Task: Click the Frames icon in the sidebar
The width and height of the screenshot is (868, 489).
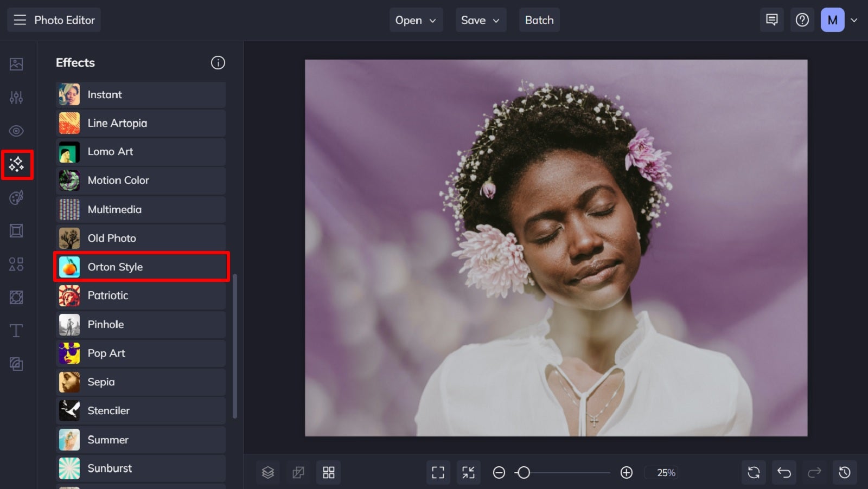Action: [16, 230]
